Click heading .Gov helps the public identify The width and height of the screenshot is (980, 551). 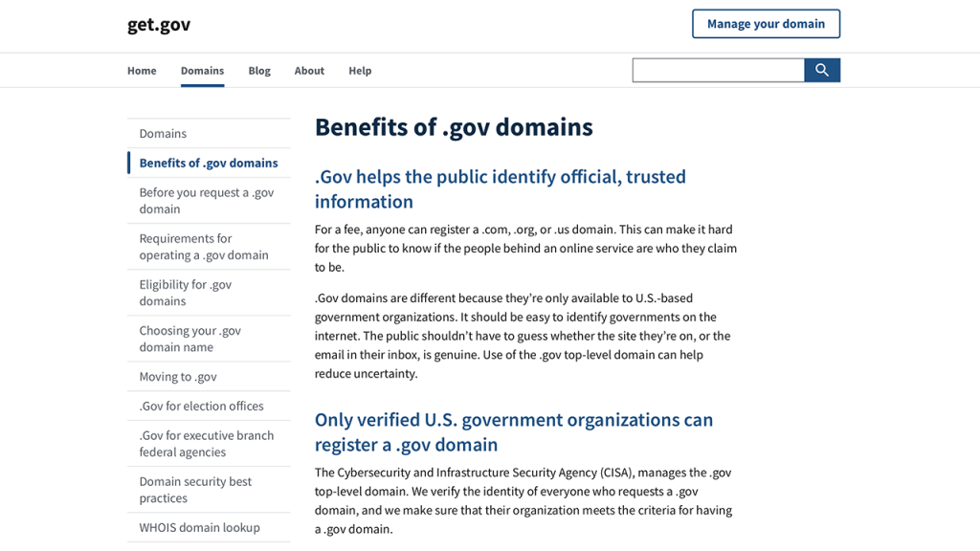tap(500, 188)
